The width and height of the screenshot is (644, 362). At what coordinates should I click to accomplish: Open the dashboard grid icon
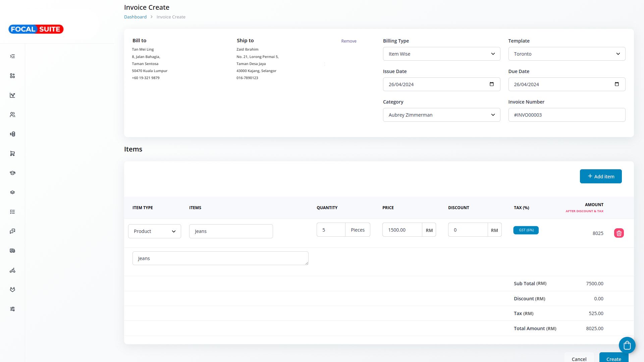pos(12,76)
